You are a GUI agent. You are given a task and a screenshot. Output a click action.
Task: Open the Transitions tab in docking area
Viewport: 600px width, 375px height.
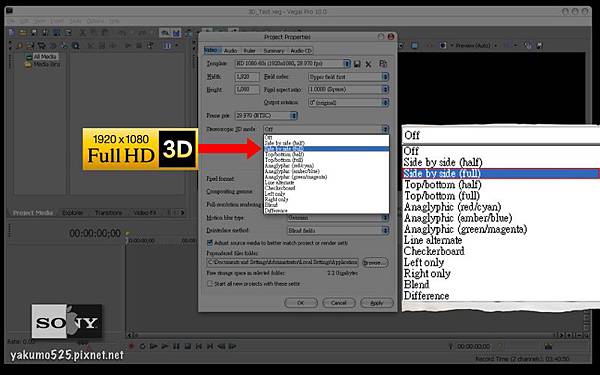[x=108, y=213]
